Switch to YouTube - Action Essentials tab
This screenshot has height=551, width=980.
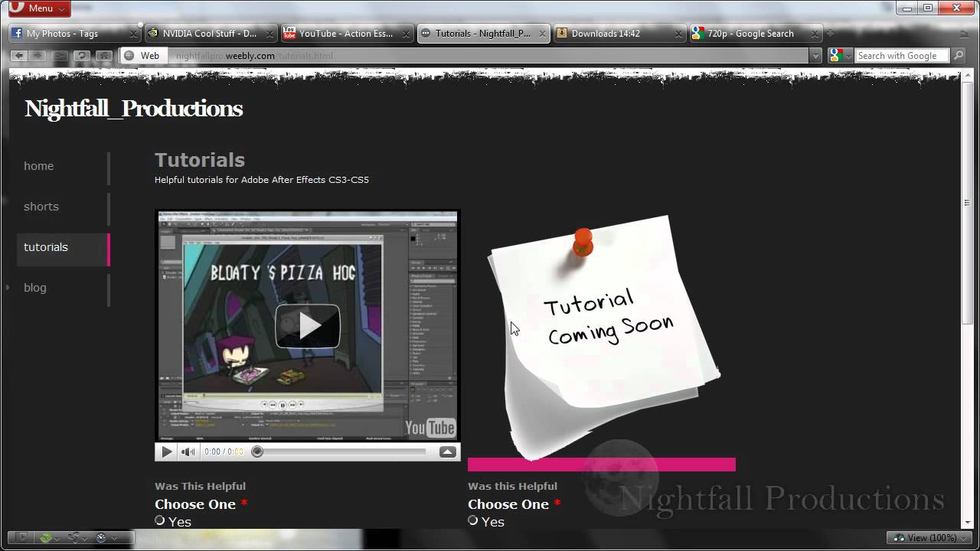347,34
